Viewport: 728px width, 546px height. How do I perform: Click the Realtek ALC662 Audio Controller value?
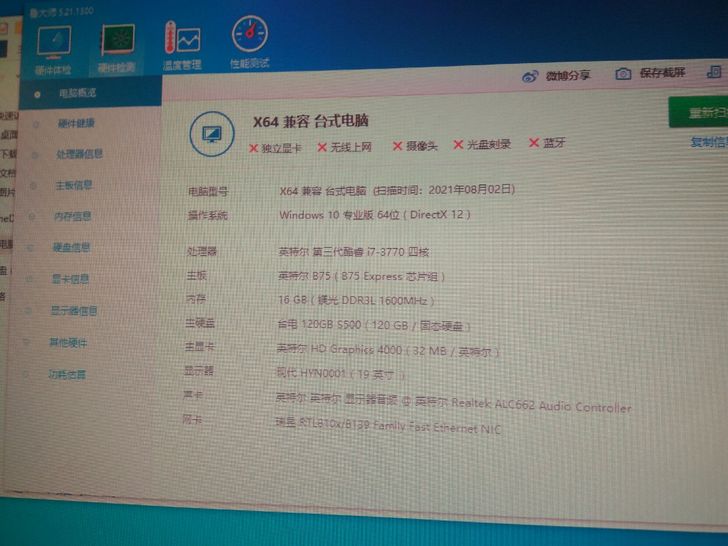(x=453, y=403)
